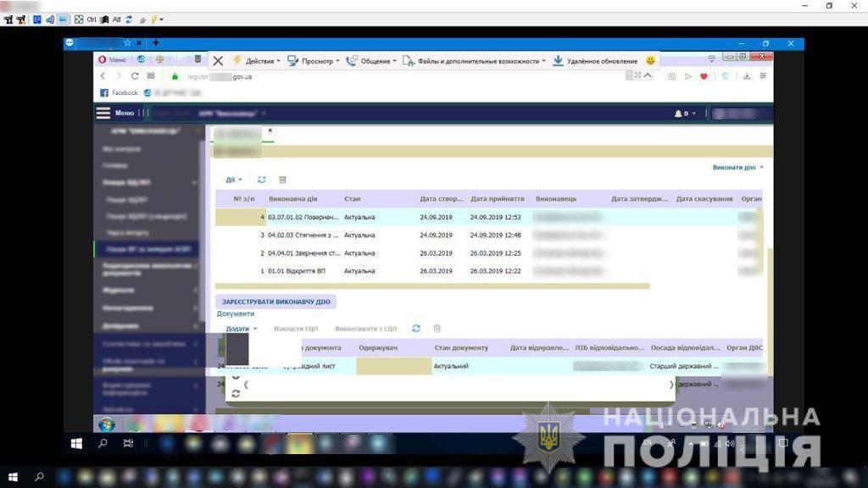Open remote taskbar search magnifier
This screenshot has height=488, width=868.
(103, 443)
